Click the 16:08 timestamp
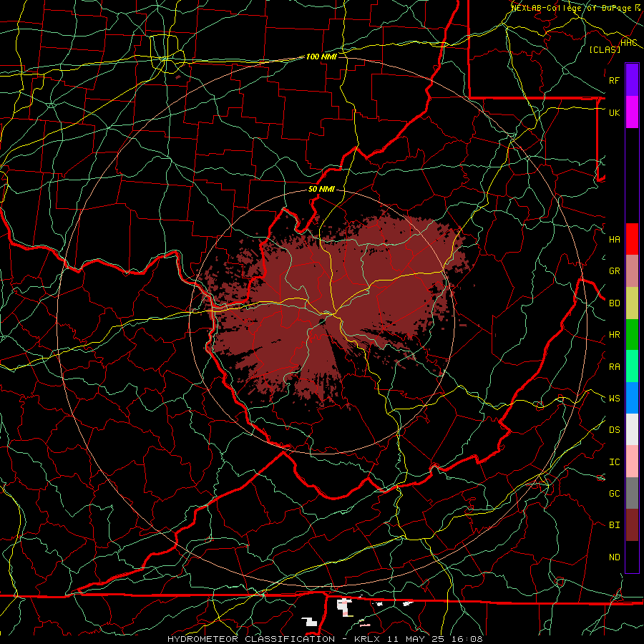644x644 pixels. click(x=469, y=639)
